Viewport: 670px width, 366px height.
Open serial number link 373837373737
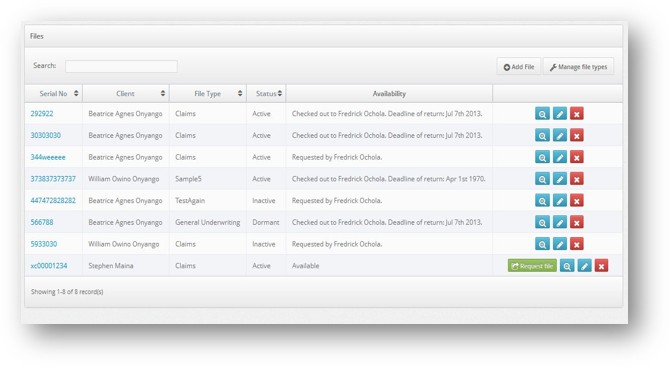[53, 179]
